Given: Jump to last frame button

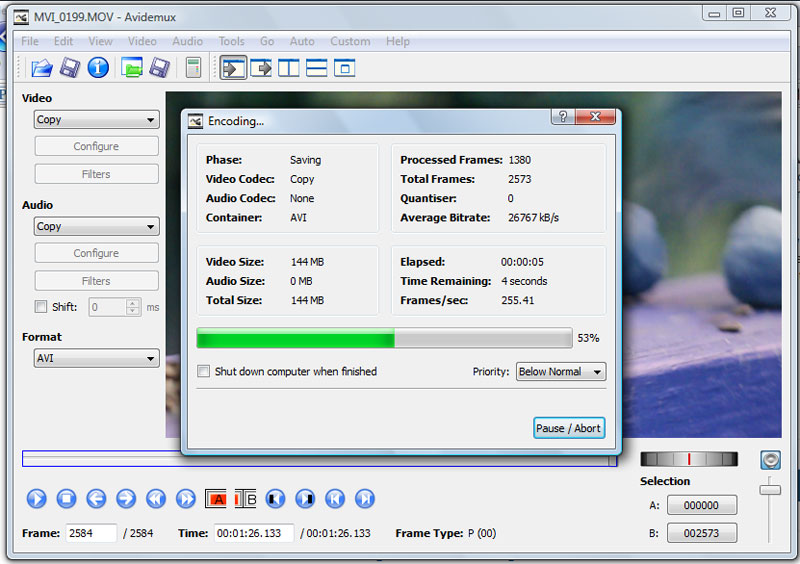Looking at the screenshot, I should (365, 498).
